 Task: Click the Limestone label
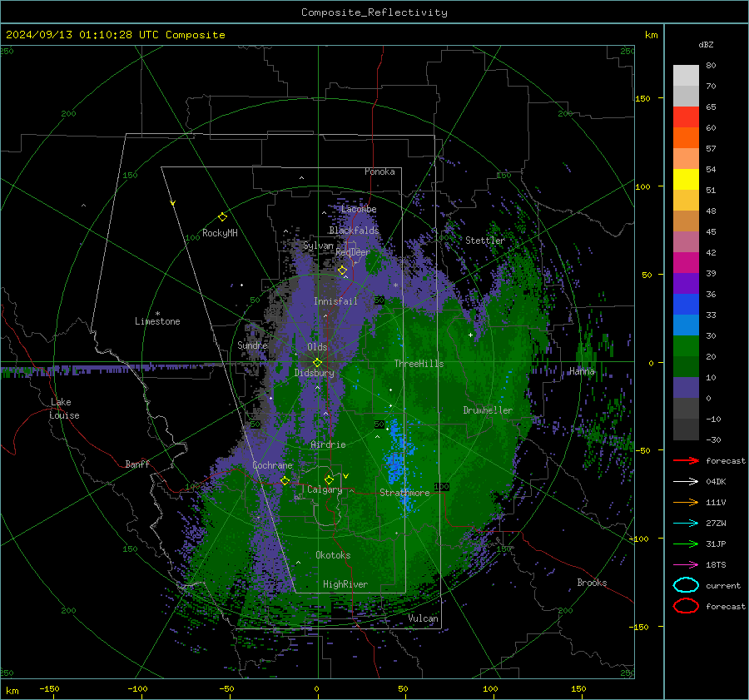[x=157, y=321]
